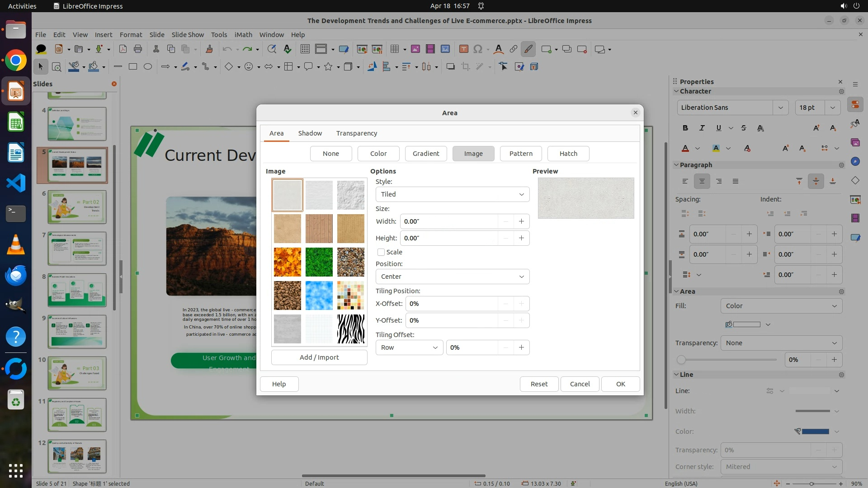The image size is (868, 488).
Task: Open the Tiling Offset Row dropdown
Action: [x=409, y=347]
